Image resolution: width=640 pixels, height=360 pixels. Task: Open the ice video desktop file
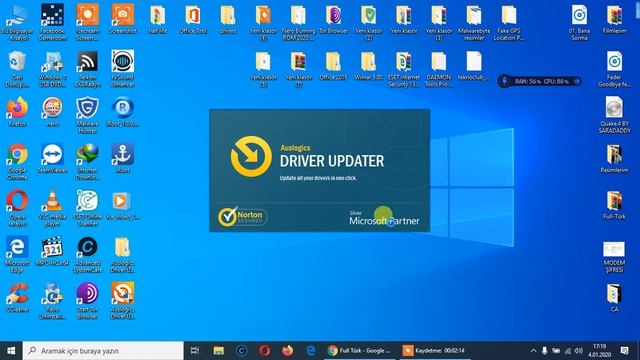pyautogui.click(x=122, y=205)
